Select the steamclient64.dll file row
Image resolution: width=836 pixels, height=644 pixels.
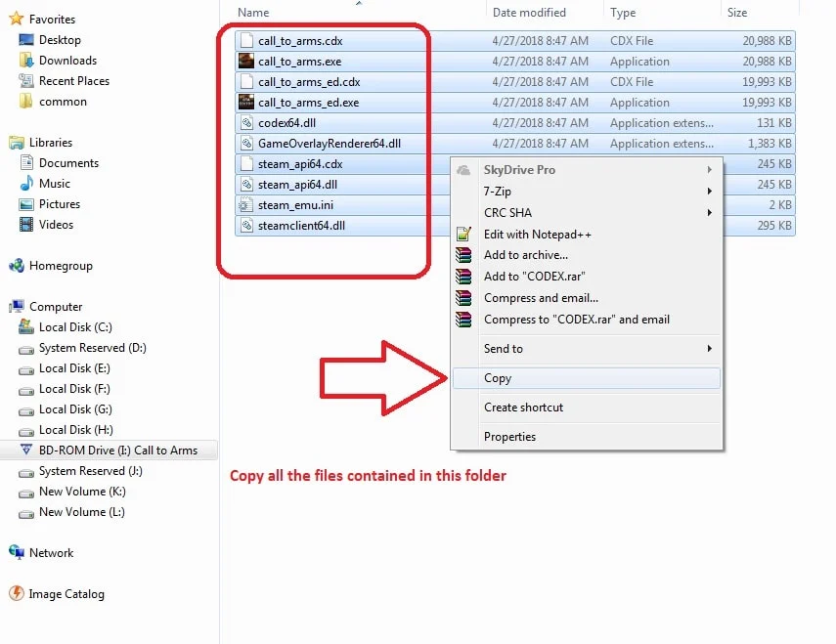301,226
